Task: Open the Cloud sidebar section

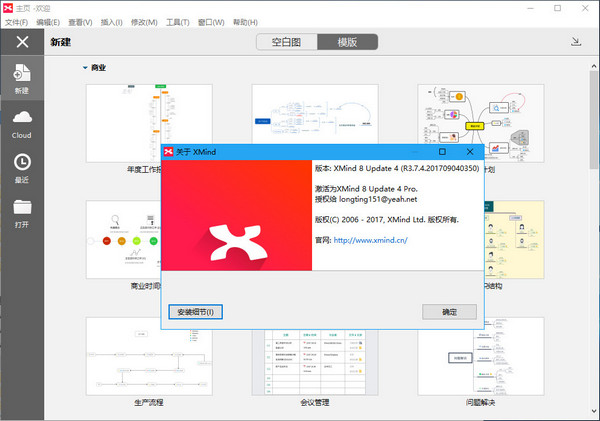Action: 22,124
